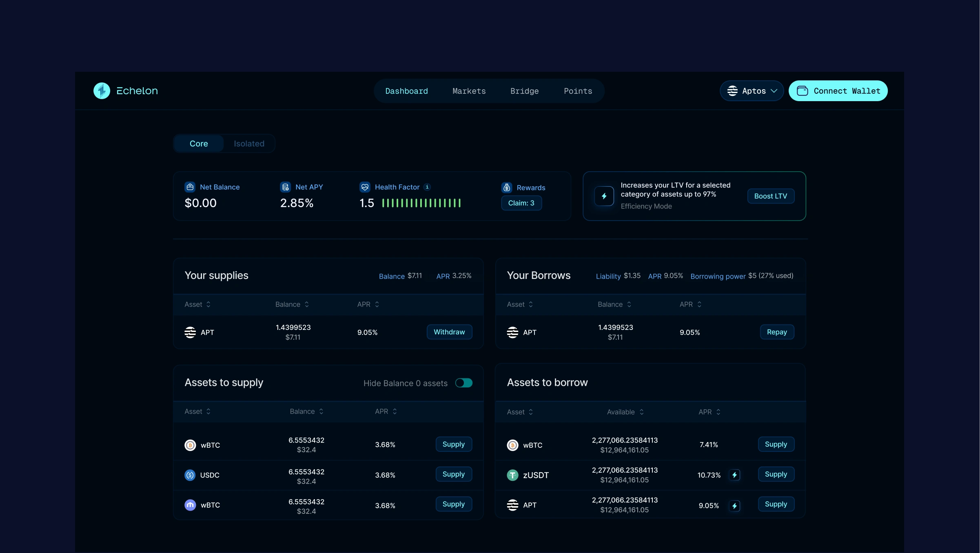This screenshot has height=553, width=980.
Task: Click the Connect Wallet button
Action: coord(838,91)
